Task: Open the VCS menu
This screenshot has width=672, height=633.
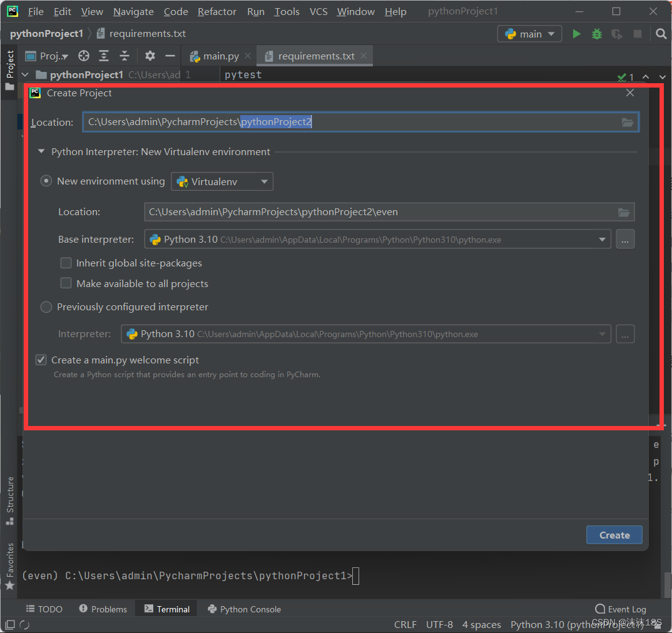Action: (318, 11)
